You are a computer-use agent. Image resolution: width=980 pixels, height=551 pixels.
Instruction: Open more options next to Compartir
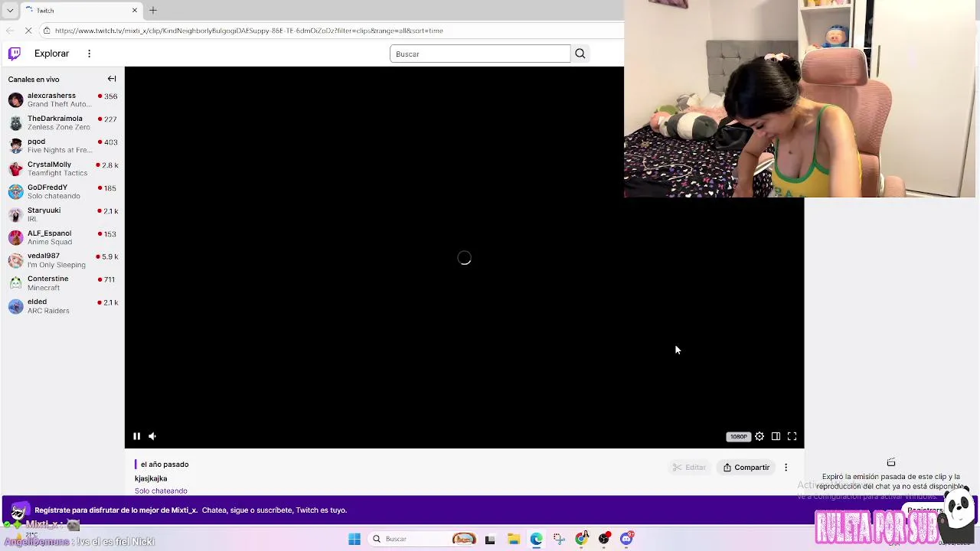click(786, 468)
